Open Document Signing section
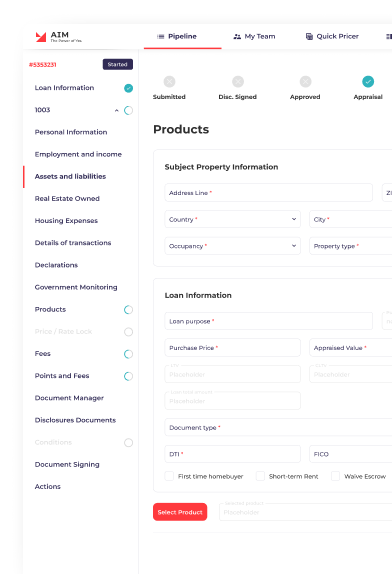The image size is (392, 574). tap(67, 465)
